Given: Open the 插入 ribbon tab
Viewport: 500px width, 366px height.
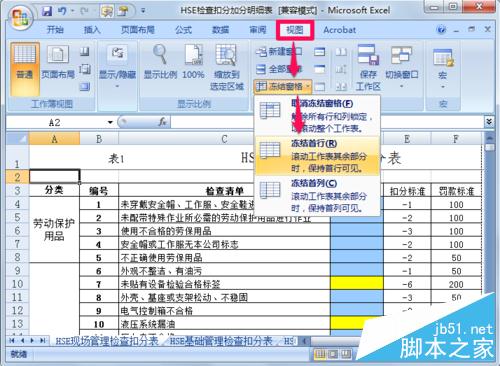Looking at the screenshot, I should click(x=92, y=30).
